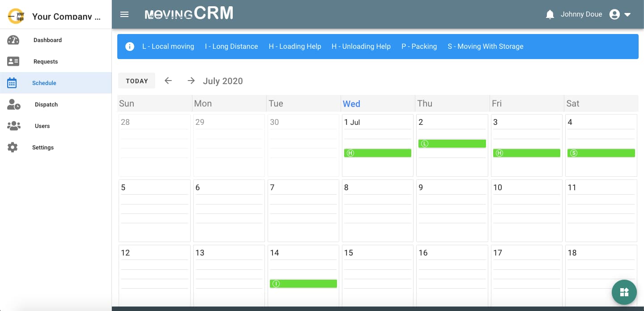This screenshot has height=311, width=644.
Task: Click the Users group icon
Action: (x=13, y=126)
